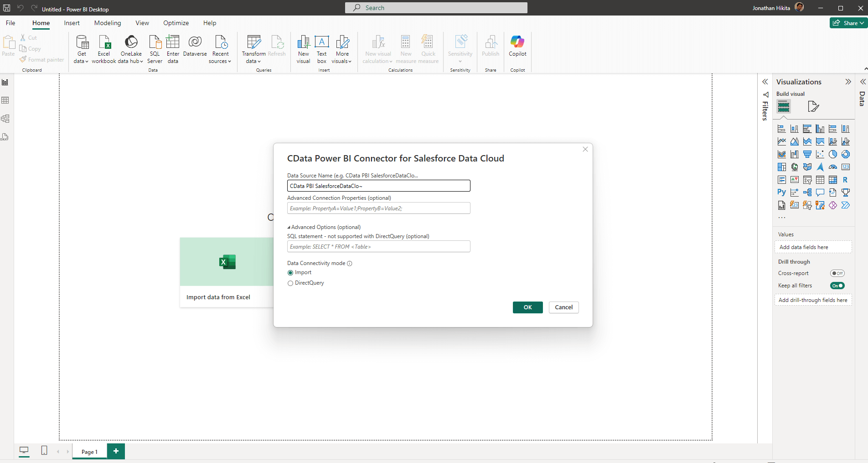The height and width of the screenshot is (463, 868).
Task: Choose the Gauge visualization
Action: point(833,167)
